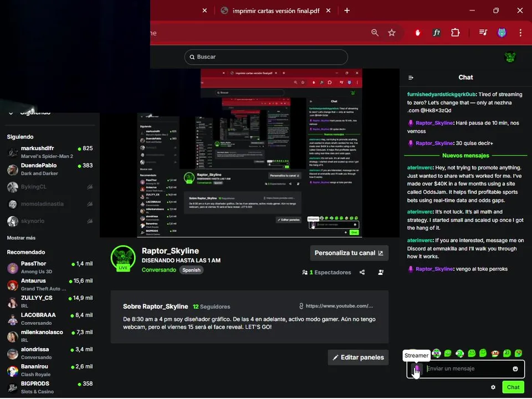Image resolution: width=532 pixels, height=399 pixels.
Task: Switch to the imprimir cartas versión final.pdf tab
Action: coord(275,11)
